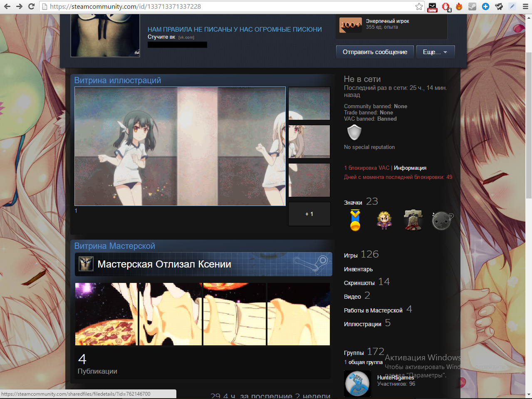Screen dimensions: 532x399
Task: Open the Мастерская Отлизал Ксении banner
Action: click(x=203, y=264)
